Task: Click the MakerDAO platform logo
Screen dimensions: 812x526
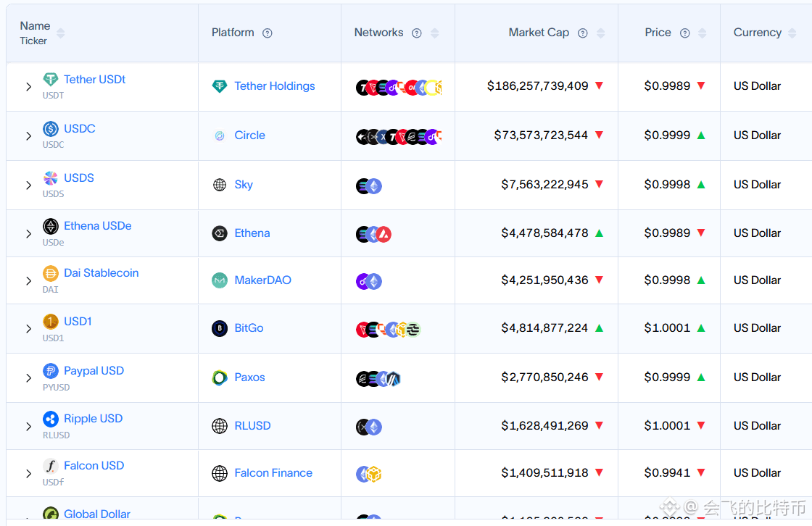Action: point(220,280)
